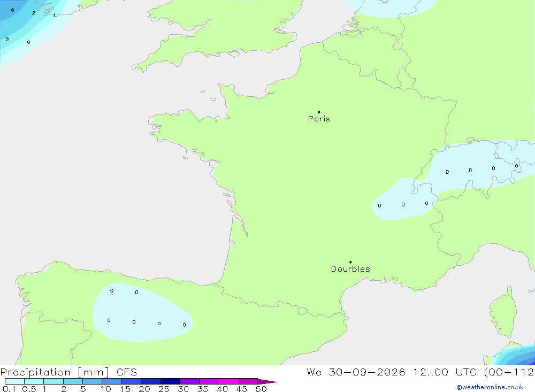Pick the 30–35 mm legend swatch
Screen dimensions: 535x392
coord(190,381)
